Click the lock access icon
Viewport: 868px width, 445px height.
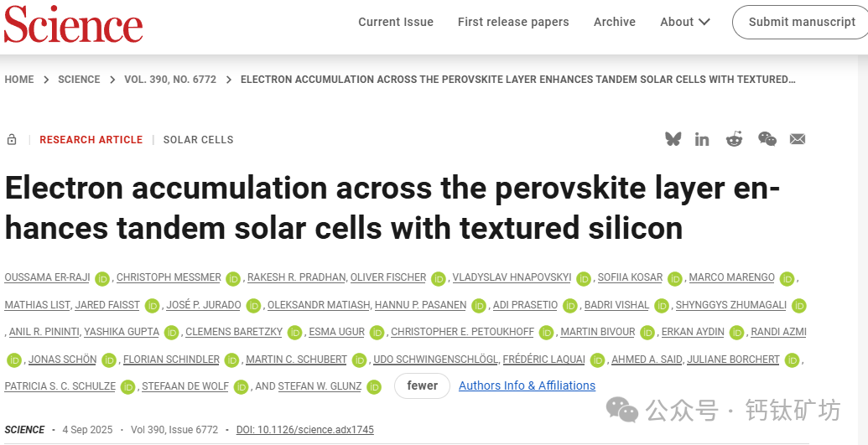tap(12, 140)
